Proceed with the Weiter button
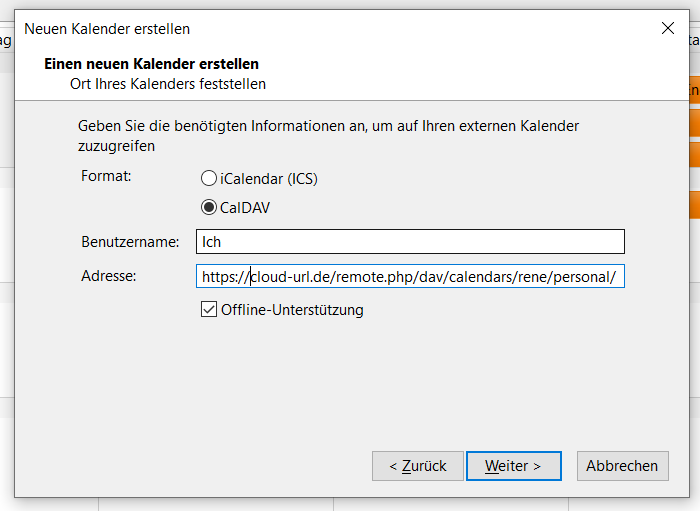The image size is (700, 511). pyautogui.click(x=513, y=466)
